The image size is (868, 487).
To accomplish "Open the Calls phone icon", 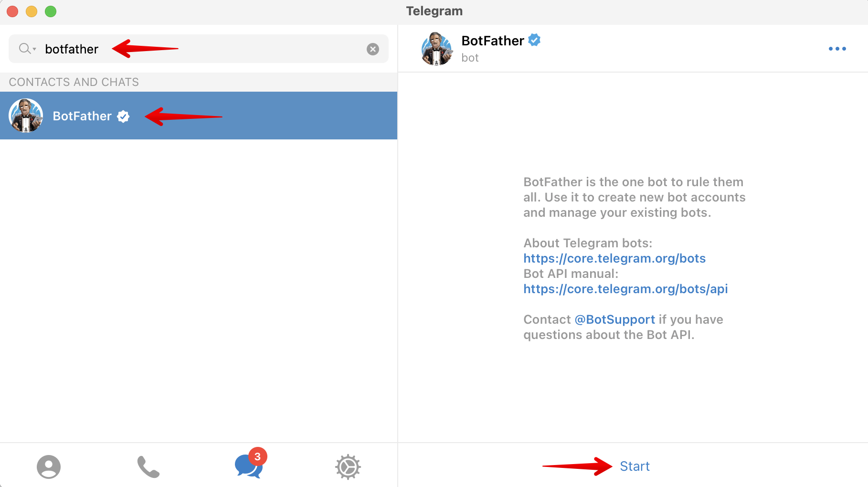I will (x=148, y=466).
